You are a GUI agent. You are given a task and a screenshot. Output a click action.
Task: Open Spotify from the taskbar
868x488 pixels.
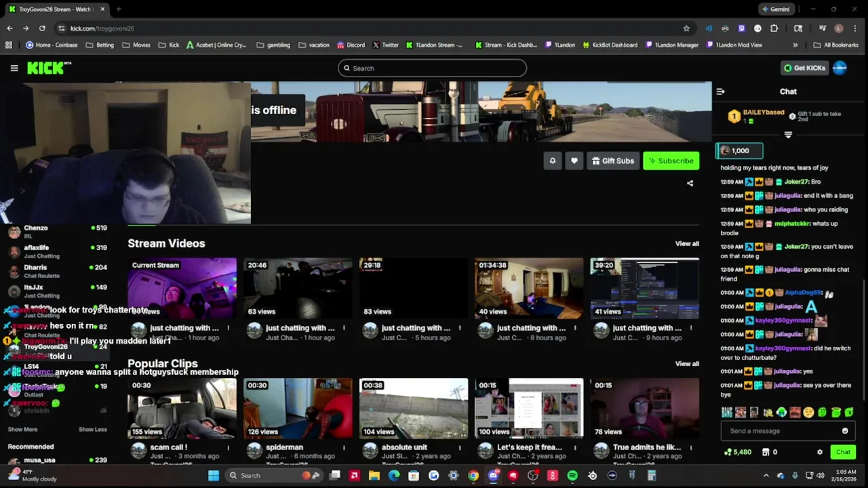(x=572, y=476)
